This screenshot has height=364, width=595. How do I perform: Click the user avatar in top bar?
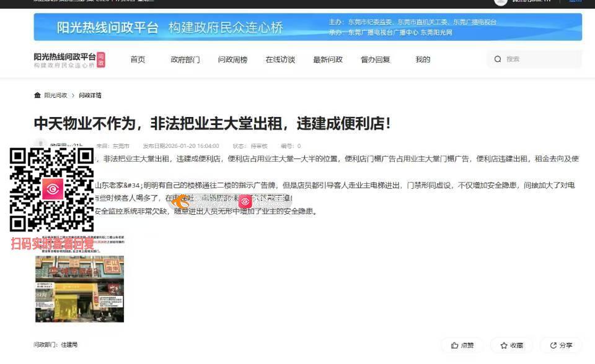pos(501,2)
